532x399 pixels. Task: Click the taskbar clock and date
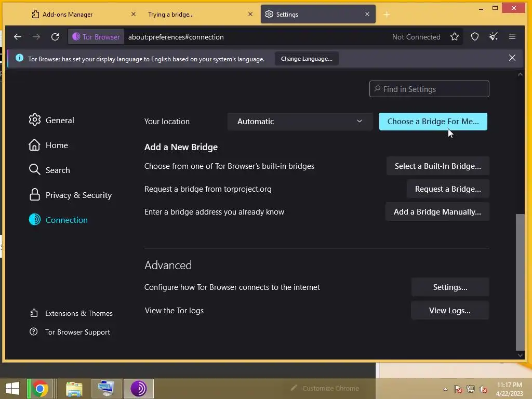pyautogui.click(x=509, y=389)
